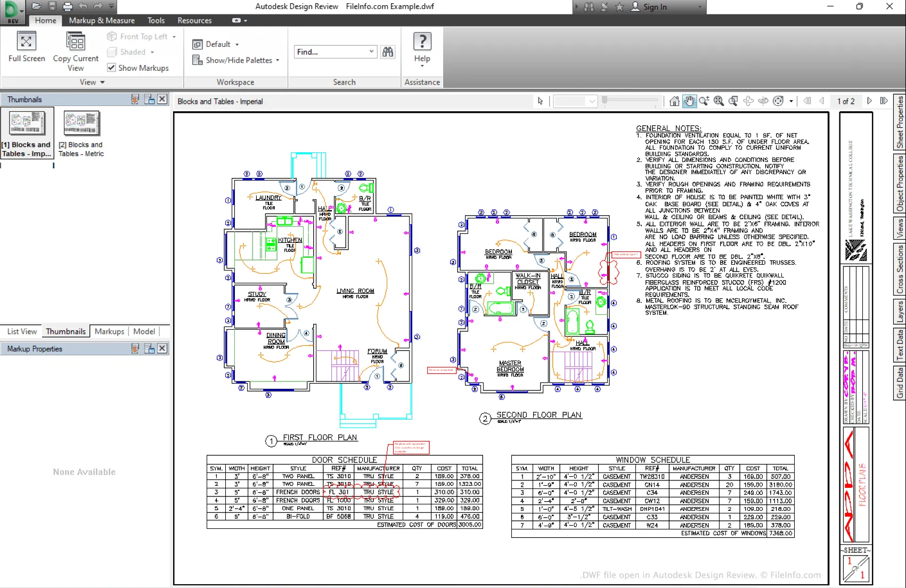Enter Full Screen mode
This screenshot has width=906, height=588.
click(27, 47)
